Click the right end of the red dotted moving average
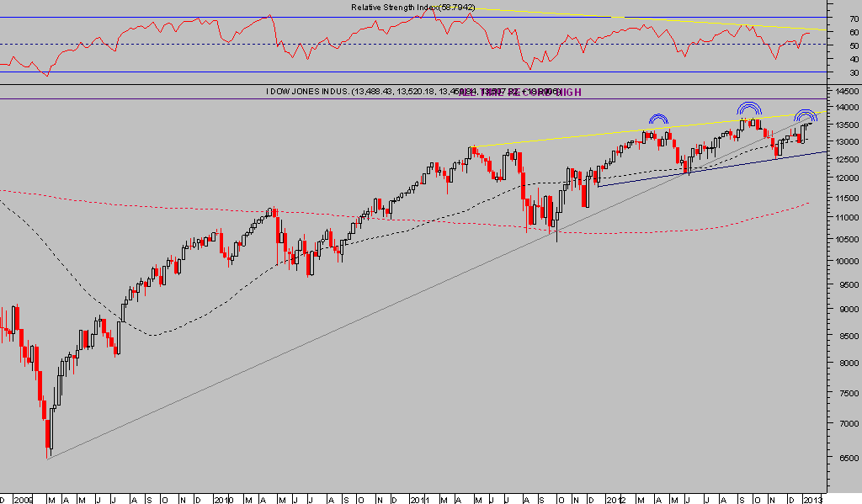 809,203
